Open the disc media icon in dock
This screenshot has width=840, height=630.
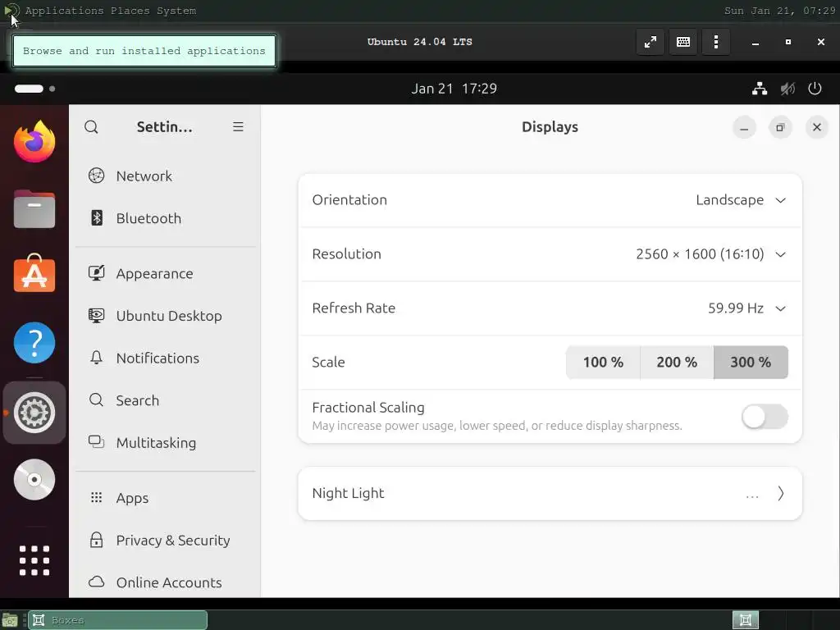click(34, 479)
